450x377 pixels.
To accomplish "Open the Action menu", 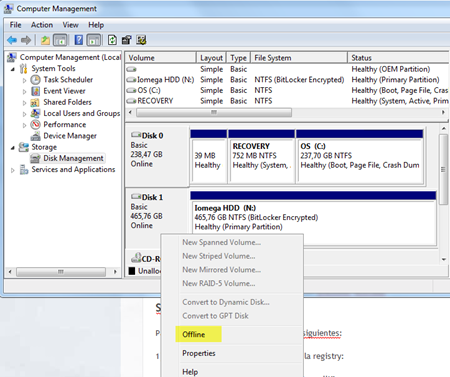I will [42, 25].
